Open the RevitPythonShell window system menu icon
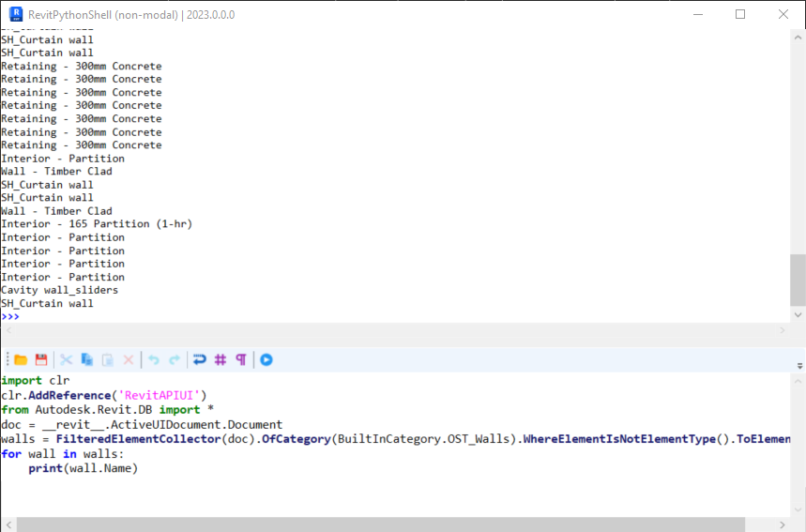The height and width of the screenshot is (532, 806). [13, 14]
